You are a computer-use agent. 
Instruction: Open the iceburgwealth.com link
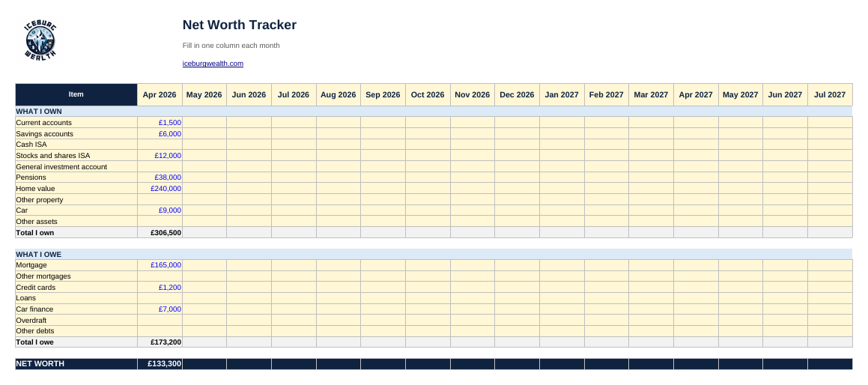tap(213, 64)
